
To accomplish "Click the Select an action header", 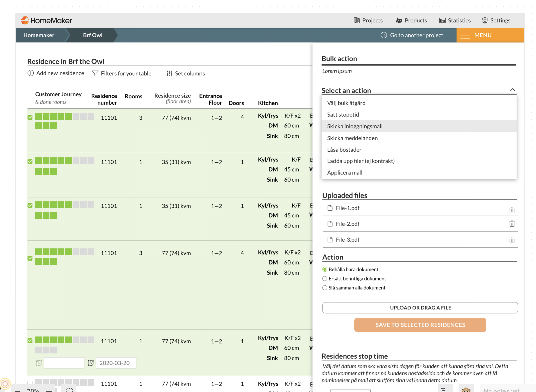I will tap(346, 90).
